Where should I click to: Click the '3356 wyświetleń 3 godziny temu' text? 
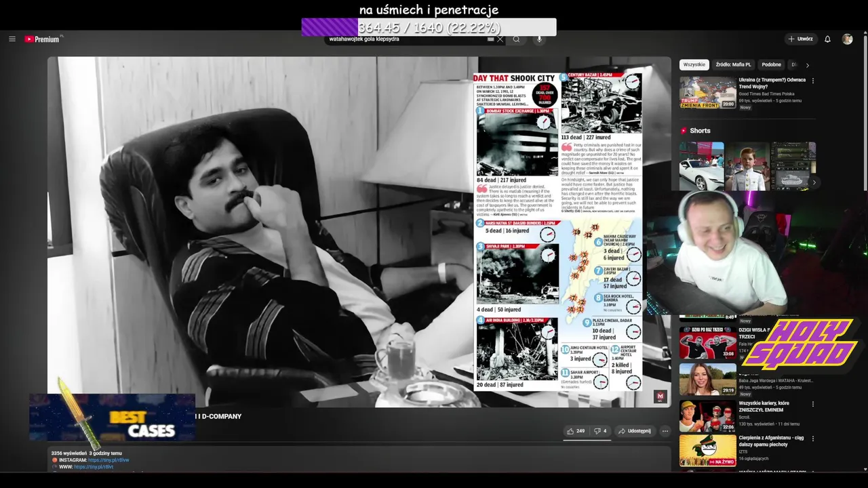click(x=87, y=453)
